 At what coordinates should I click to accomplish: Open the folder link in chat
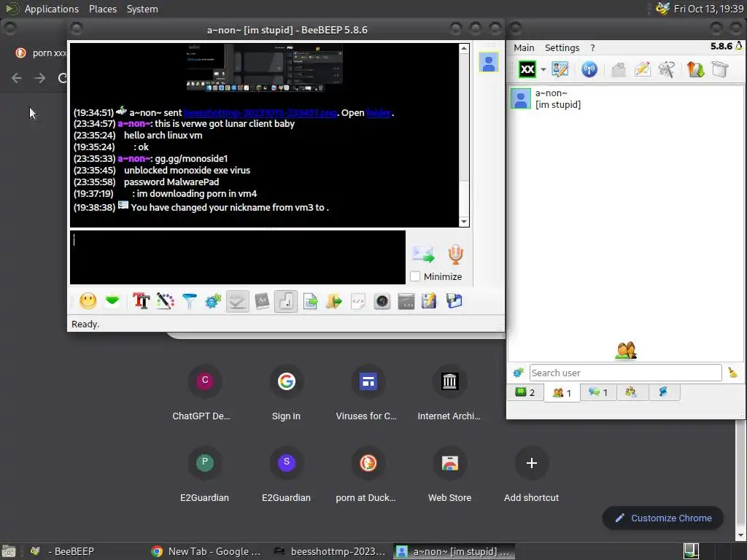pos(379,113)
